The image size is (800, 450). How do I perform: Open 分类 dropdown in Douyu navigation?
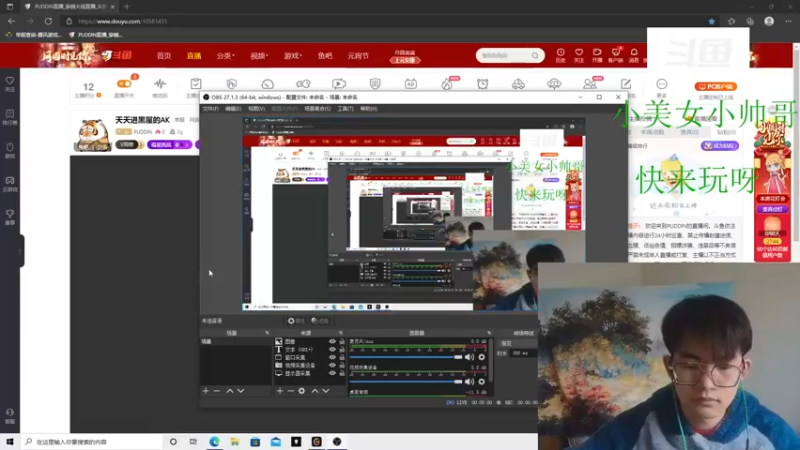click(x=225, y=56)
